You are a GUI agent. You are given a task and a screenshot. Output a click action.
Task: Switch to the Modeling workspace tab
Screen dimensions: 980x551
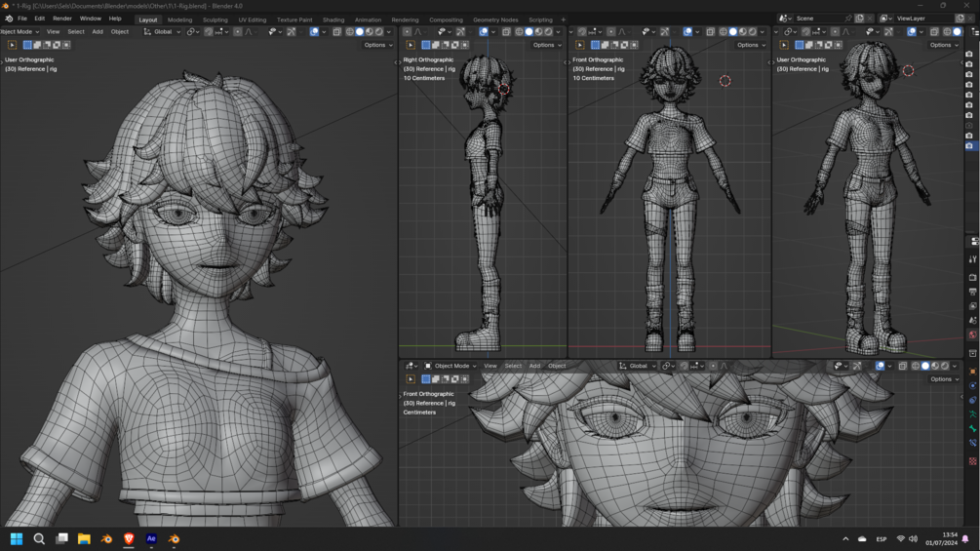[x=180, y=20]
